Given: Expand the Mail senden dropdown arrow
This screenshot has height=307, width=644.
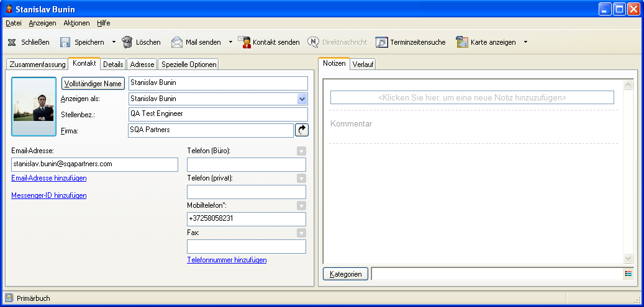Looking at the screenshot, I should [x=230, y=42].
